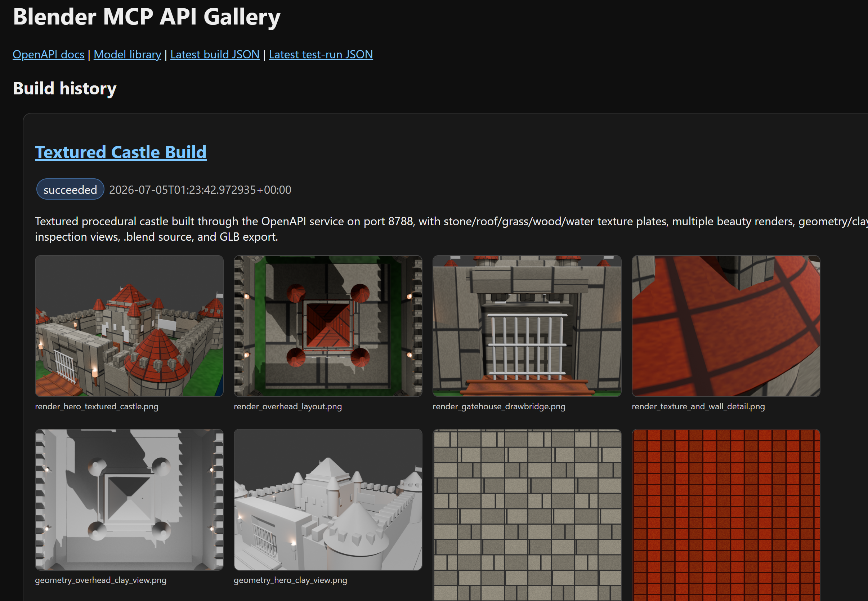Open the stone brick texture plate thumbnail
The image size is (868, 601).
point(527,515)
